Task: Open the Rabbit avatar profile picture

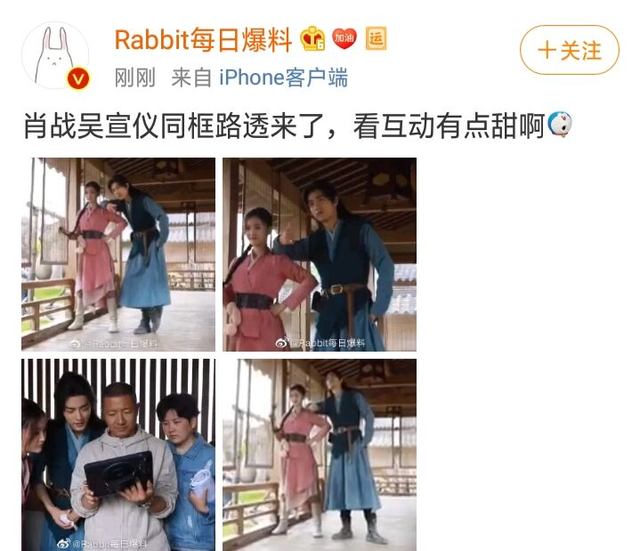Action: click(x=55, y=55)
